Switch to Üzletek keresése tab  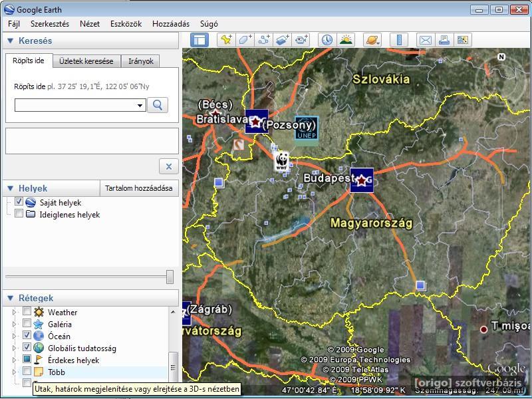(86, 61)
